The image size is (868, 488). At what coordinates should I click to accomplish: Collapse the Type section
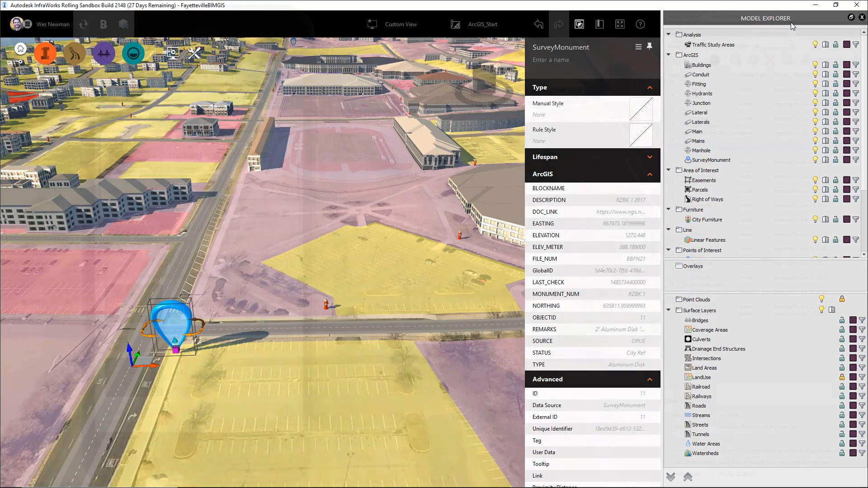pyautogui.click(x=650, y=88)
